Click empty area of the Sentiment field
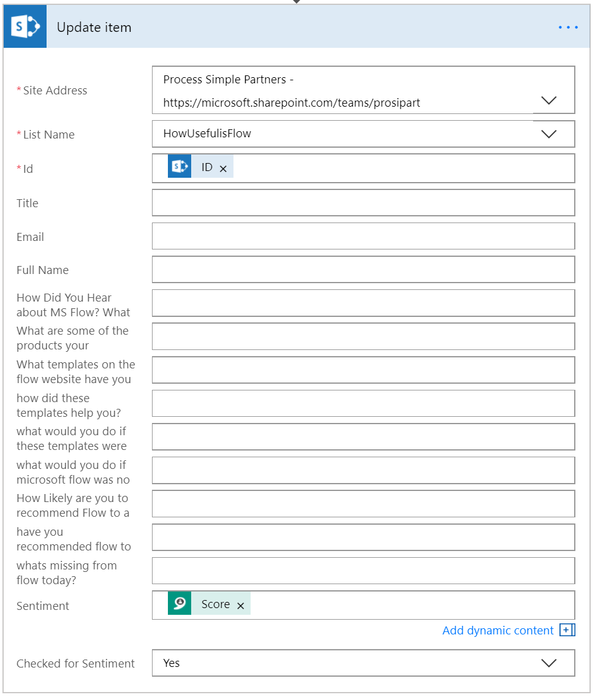 pos(411,605)
